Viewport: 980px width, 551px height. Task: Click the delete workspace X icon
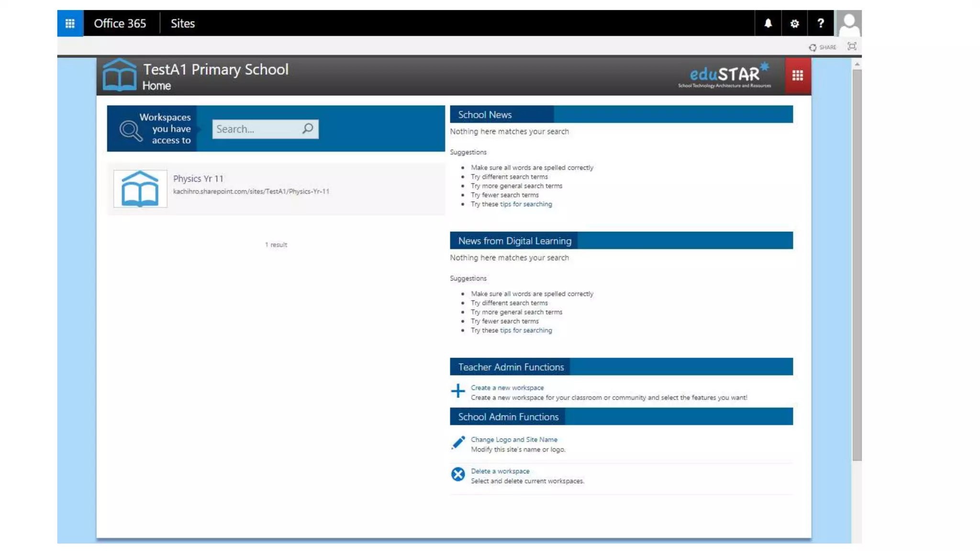(x=457, y=474)
